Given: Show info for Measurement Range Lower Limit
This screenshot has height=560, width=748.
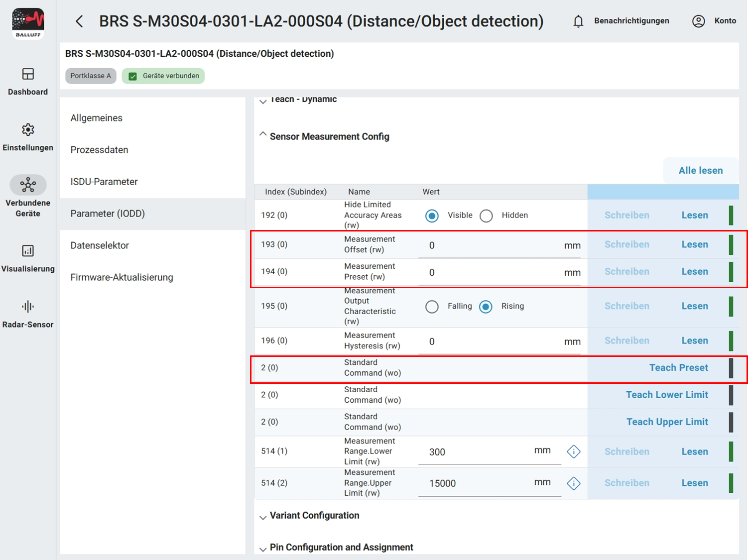Looking at the screenshot, I should (x=574, y=451).
